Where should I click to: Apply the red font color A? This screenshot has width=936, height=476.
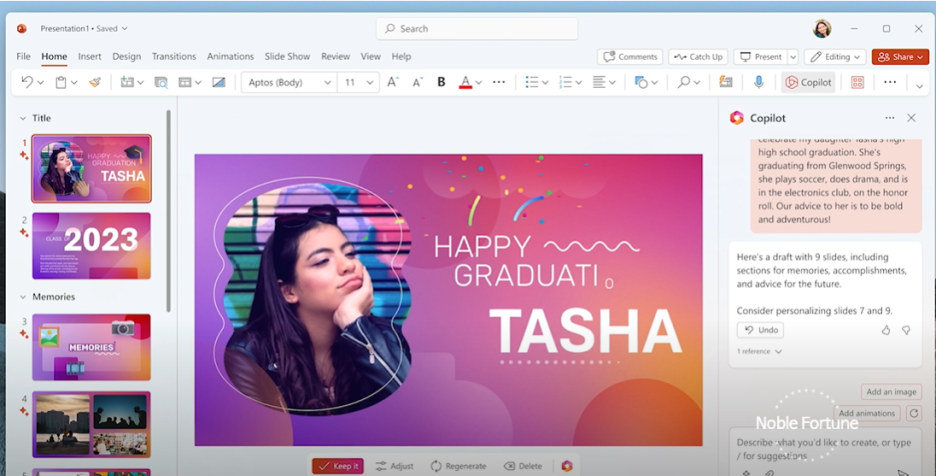[x=466, y=82]
